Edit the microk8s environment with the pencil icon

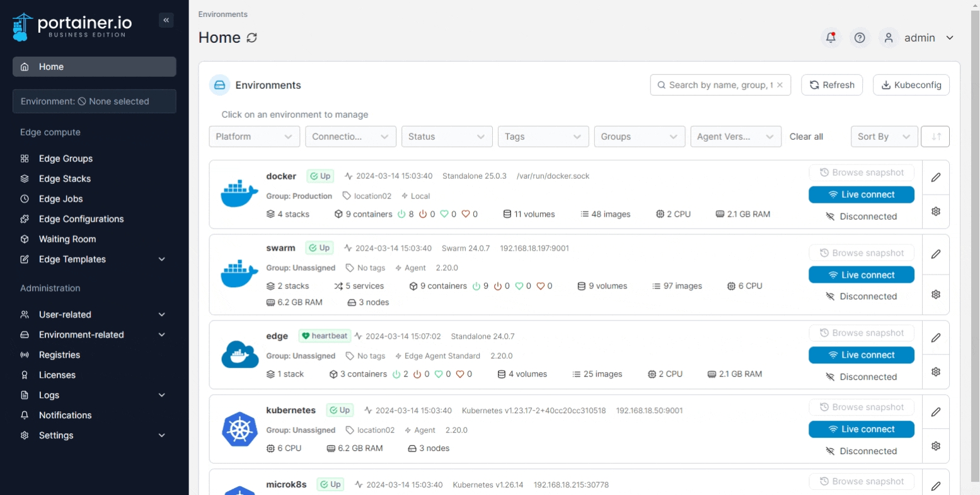coord(936,486)
